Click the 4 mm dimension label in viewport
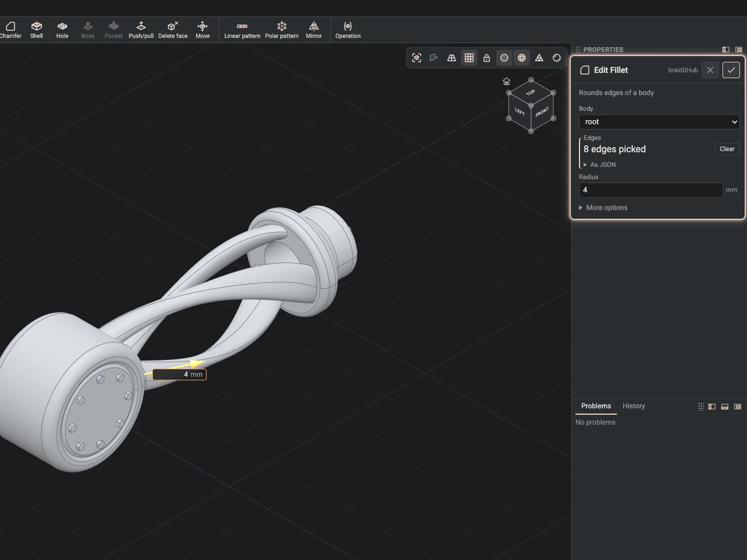 [180, 374]
